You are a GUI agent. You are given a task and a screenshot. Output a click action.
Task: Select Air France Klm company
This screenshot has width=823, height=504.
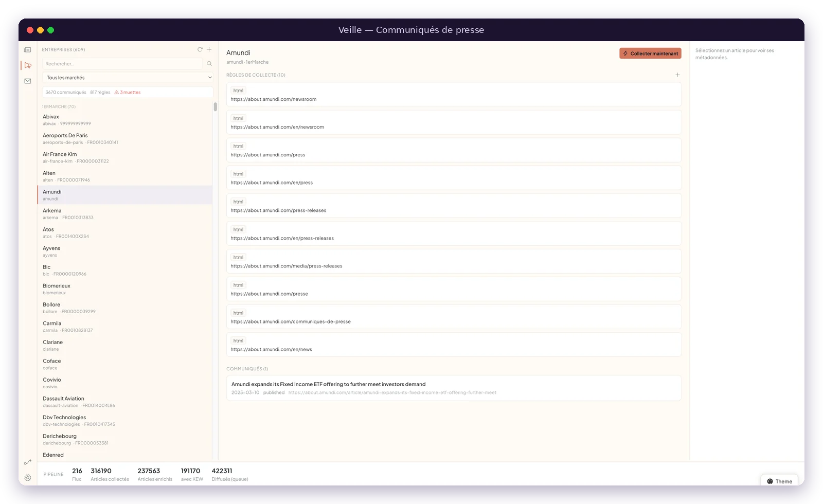pyautogui.click(x=125, y=157)
